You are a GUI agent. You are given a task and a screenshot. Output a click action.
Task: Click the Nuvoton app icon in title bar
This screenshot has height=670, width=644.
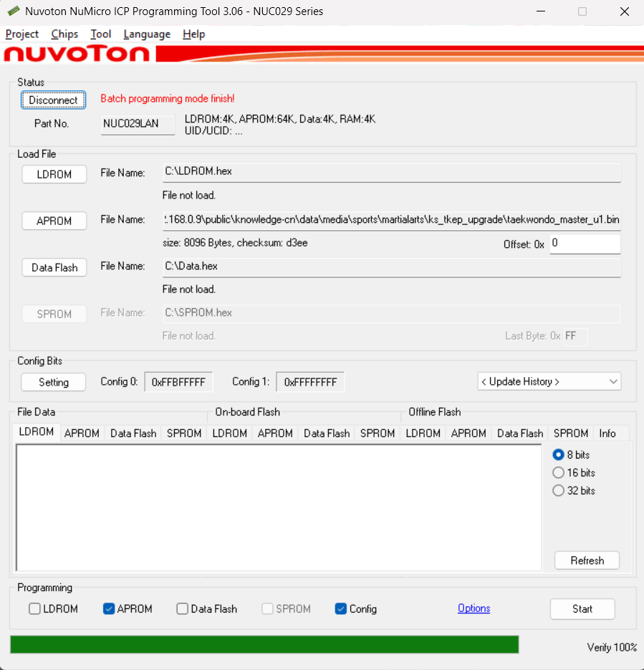pos(13,11)
